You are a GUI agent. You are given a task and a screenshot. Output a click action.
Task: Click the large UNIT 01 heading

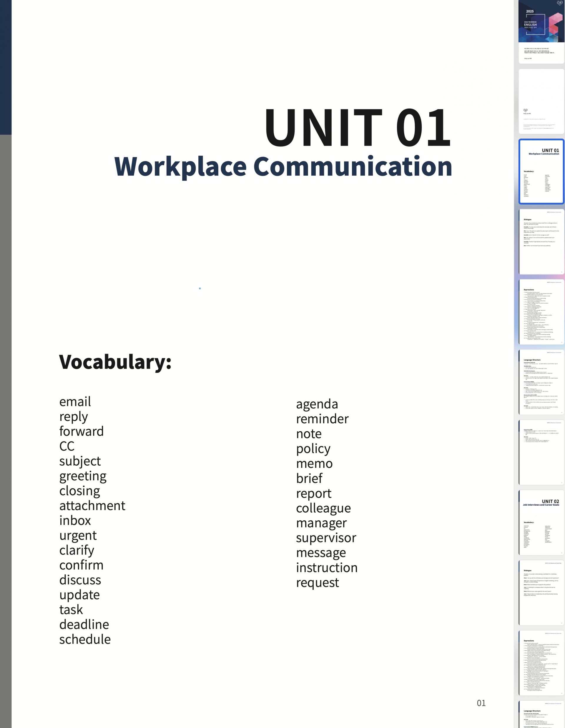click(358, 128)
